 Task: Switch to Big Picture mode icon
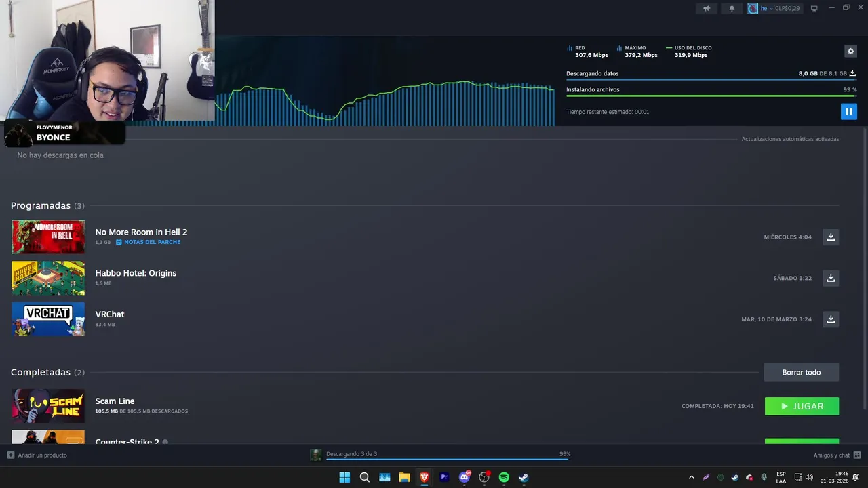pyautogui.click(x=814, y=8)
